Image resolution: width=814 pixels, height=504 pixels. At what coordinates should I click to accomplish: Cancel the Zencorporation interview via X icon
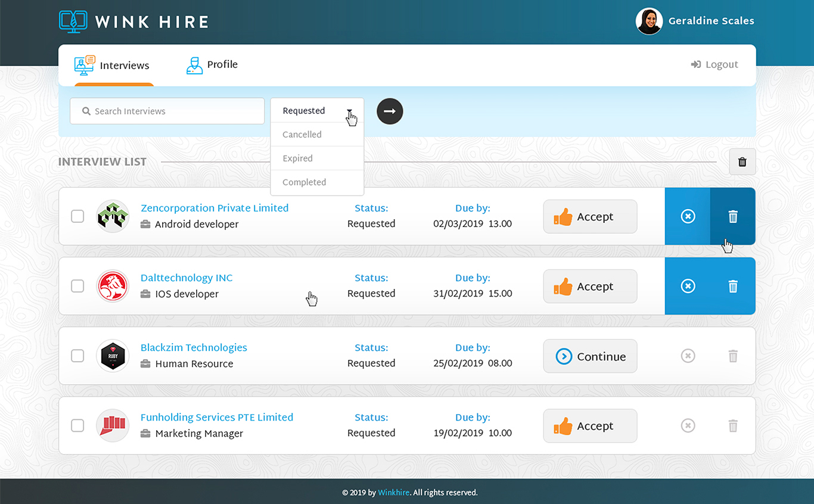pos(688,217)
